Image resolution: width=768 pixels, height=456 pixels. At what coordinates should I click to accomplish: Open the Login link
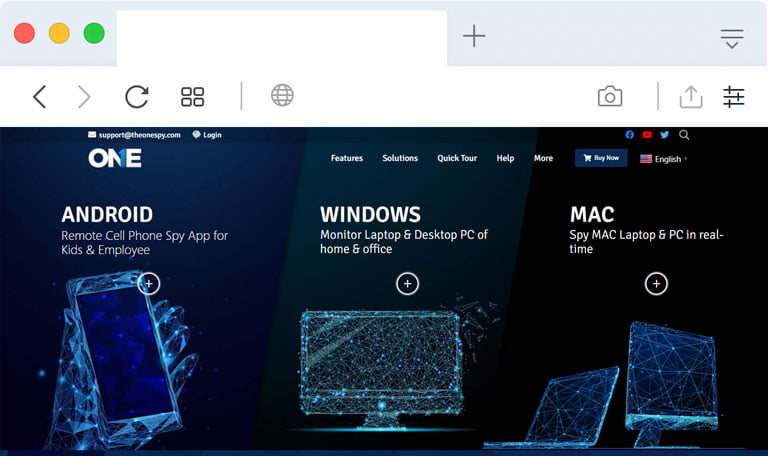point(207,135)
